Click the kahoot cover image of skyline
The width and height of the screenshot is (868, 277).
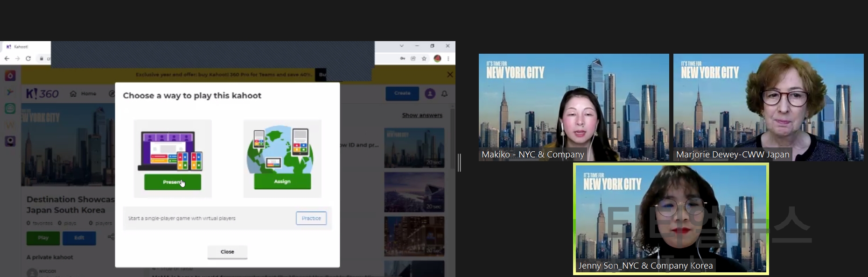click(x=68, y=145)
